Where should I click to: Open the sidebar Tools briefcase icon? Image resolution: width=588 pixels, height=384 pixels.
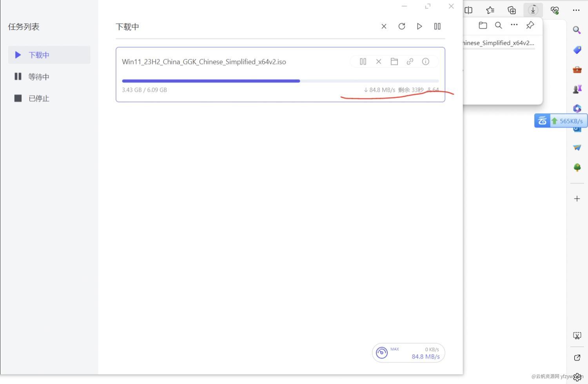click(577, 69)
